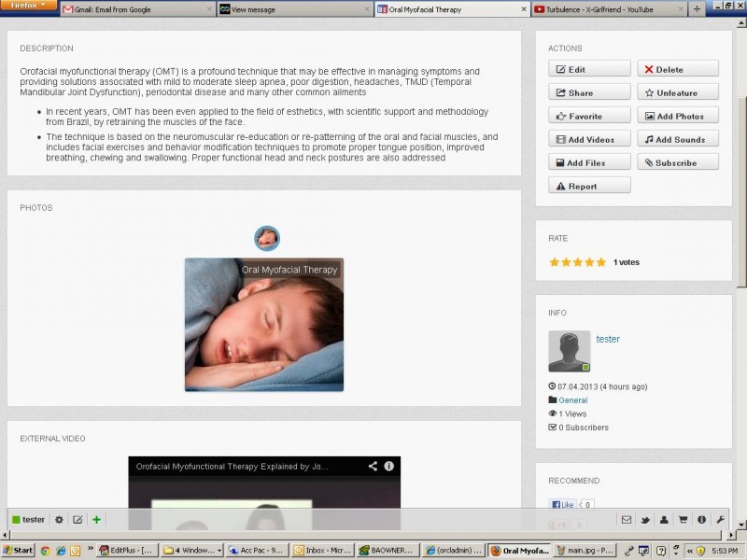Open the 4 Windows Explorer taskbar group

(x=191, y=551)
